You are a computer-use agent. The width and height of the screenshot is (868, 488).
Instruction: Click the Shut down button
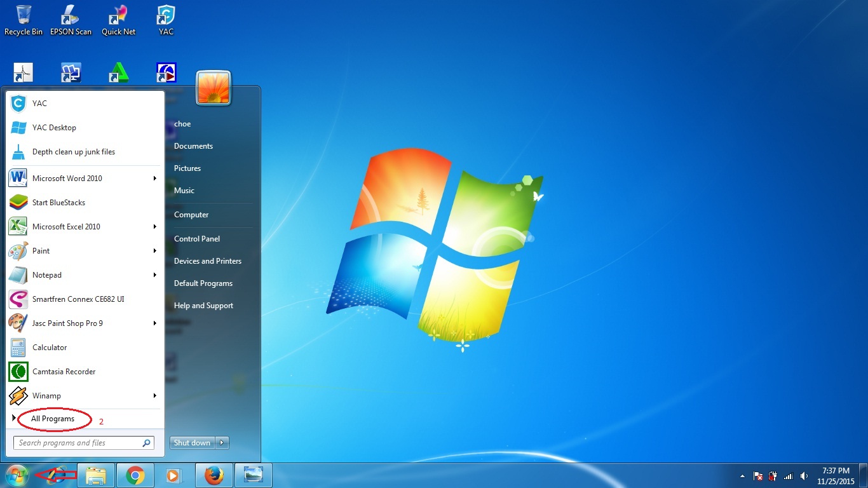192,443
